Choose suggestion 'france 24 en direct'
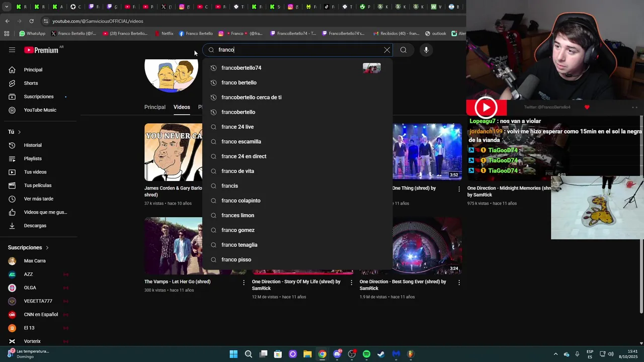The image size is (644, 362). (x=297, y=156)
